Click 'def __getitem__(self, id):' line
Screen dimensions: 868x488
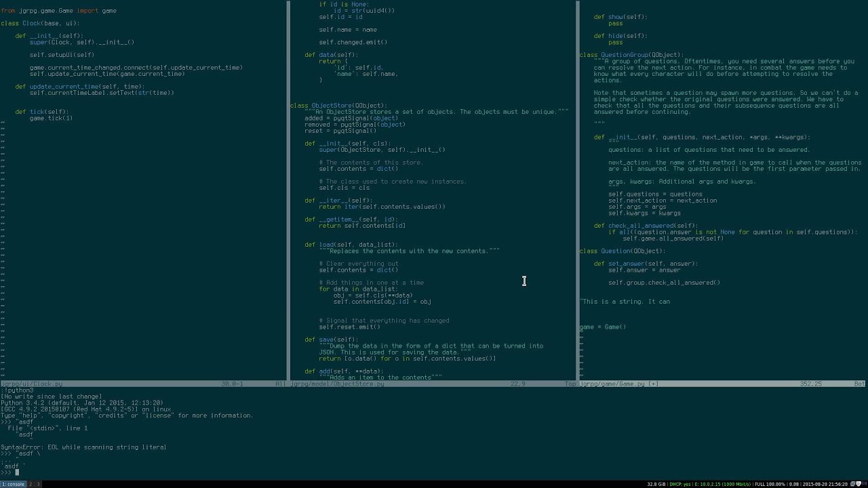(351, 220)
